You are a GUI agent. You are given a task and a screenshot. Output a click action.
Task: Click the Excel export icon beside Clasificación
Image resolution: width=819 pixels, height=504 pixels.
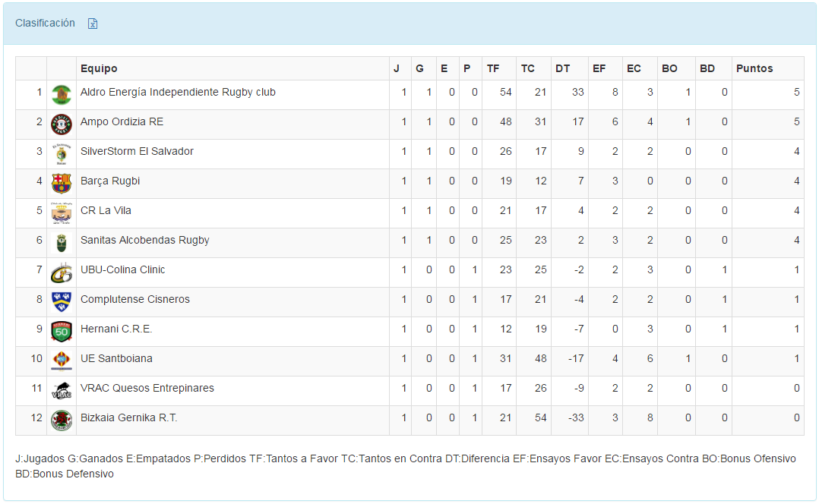(x=93, y=24)
